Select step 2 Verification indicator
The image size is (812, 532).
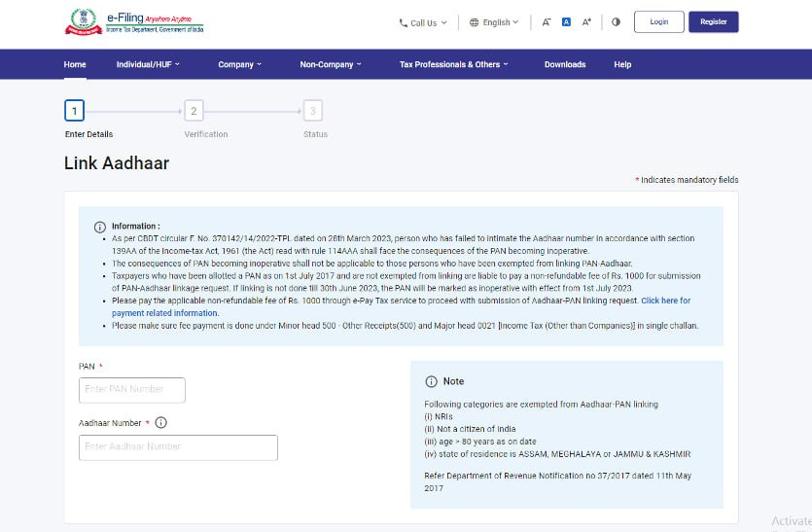[x=194, y=111]
